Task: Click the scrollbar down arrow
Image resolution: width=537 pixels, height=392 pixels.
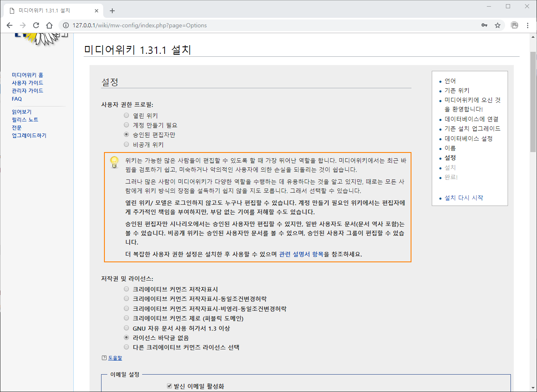Action: pos(533,388)
